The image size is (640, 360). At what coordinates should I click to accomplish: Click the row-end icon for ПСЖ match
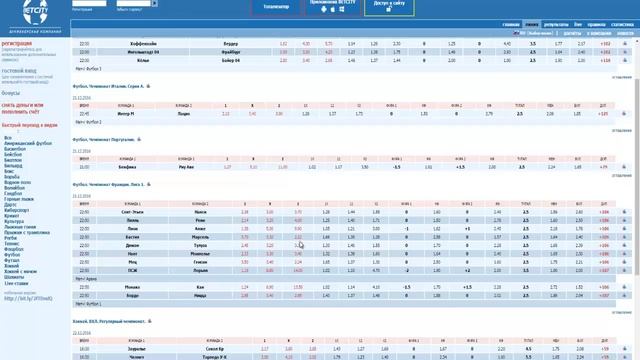624,270
